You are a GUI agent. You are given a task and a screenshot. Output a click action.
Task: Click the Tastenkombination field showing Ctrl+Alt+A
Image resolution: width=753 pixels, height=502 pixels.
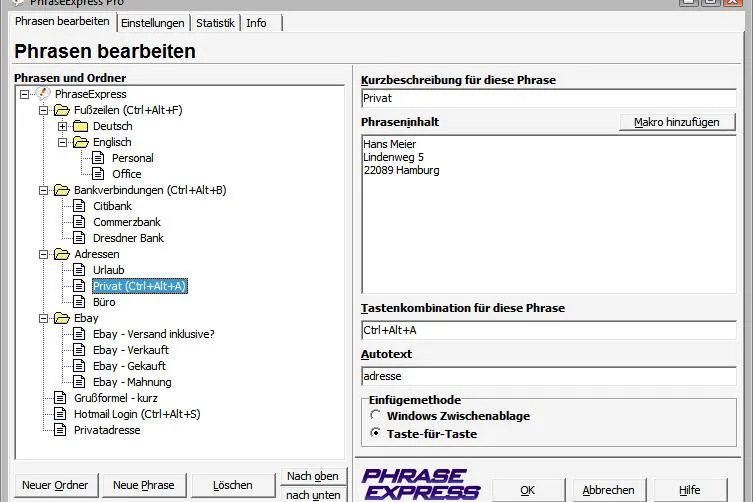(x=548, y=331)
